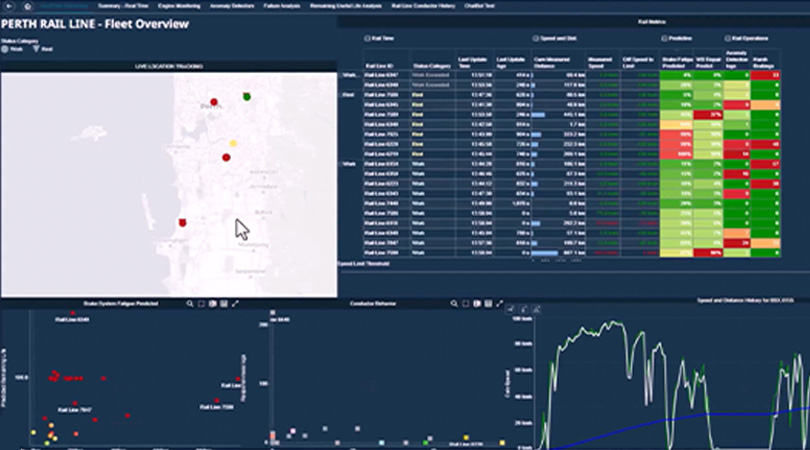Image resolution: width=810 pixels, height=450 pixels.
Task: Expand Brake System Fatigue chart to fullscreen
Action: (236, 304)
